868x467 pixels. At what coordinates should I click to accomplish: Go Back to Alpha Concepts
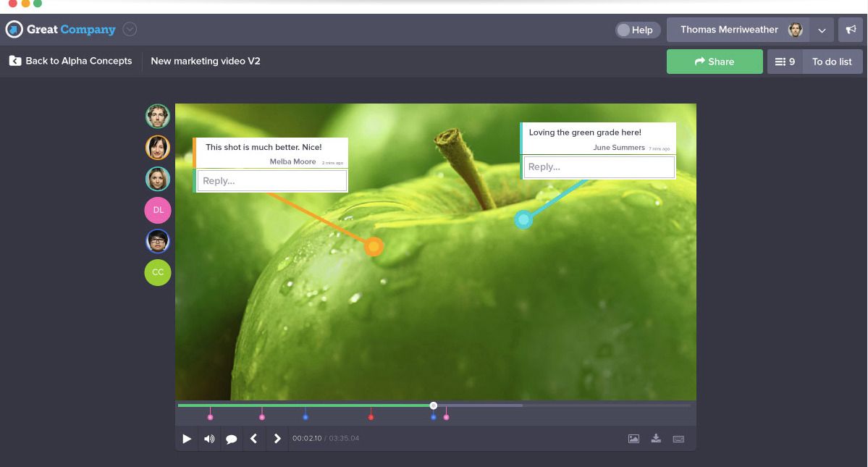(x=70, y=61)
